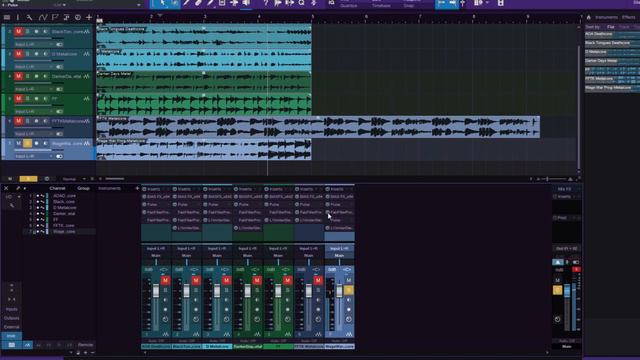This screenshot has width=640, height=360.
Task: Open the track list icon above track headers
Action: pos(7,18)
